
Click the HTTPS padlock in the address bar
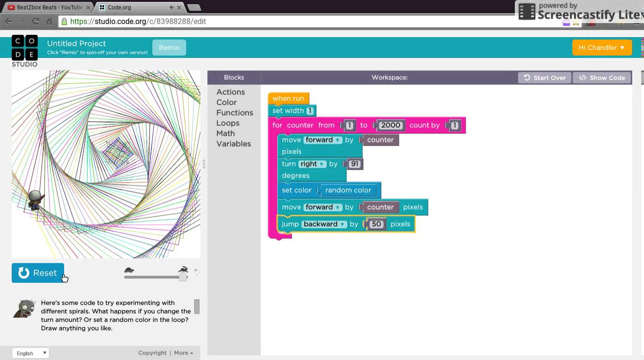[65, 21]
